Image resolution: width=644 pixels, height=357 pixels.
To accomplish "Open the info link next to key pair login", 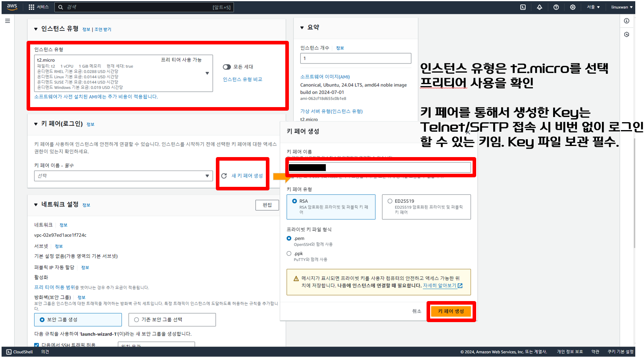I will click(90, 125).
